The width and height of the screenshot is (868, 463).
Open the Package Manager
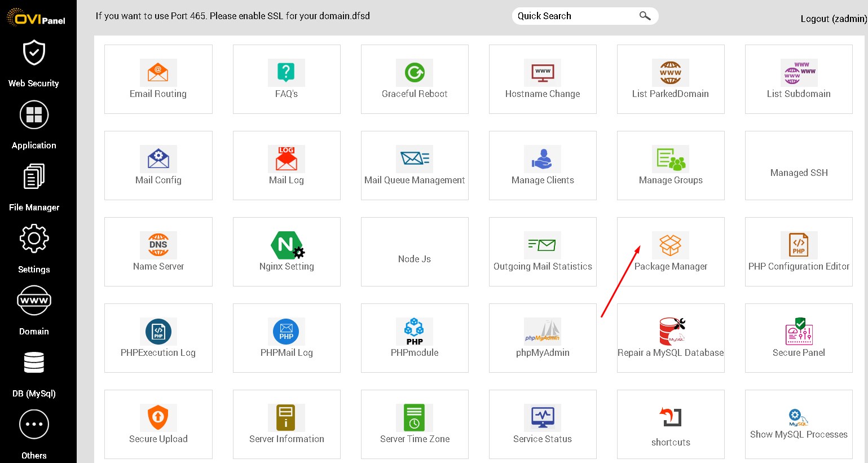pos(671,251)
